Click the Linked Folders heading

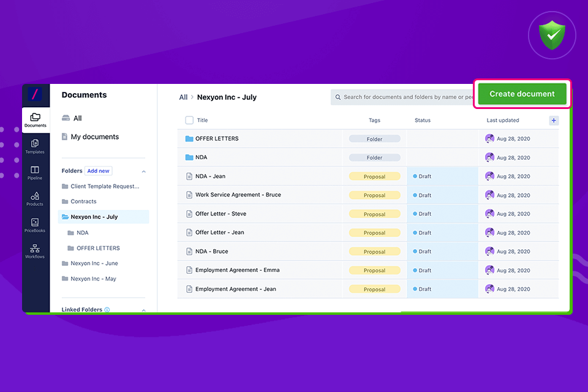(x=81, y=310)
